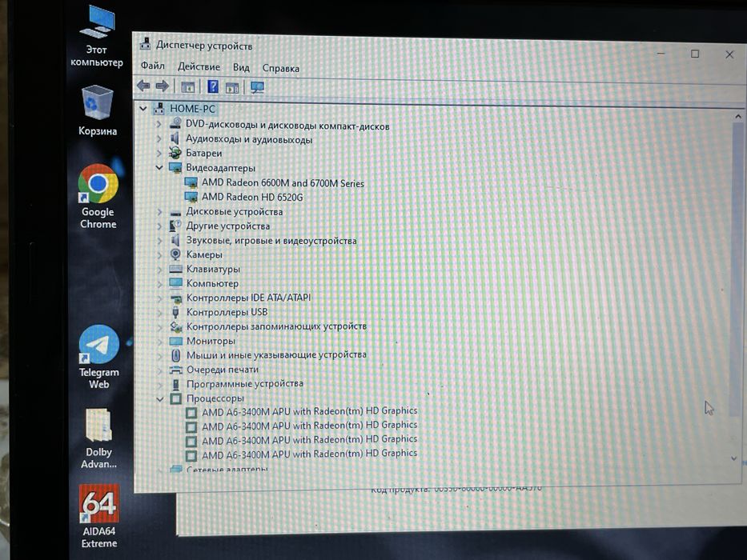The width and height of the screenshot is (747, 560).
Task: Expand DVD-дисководы и дисководы компакт-дисков
Action: pos(159,124)
